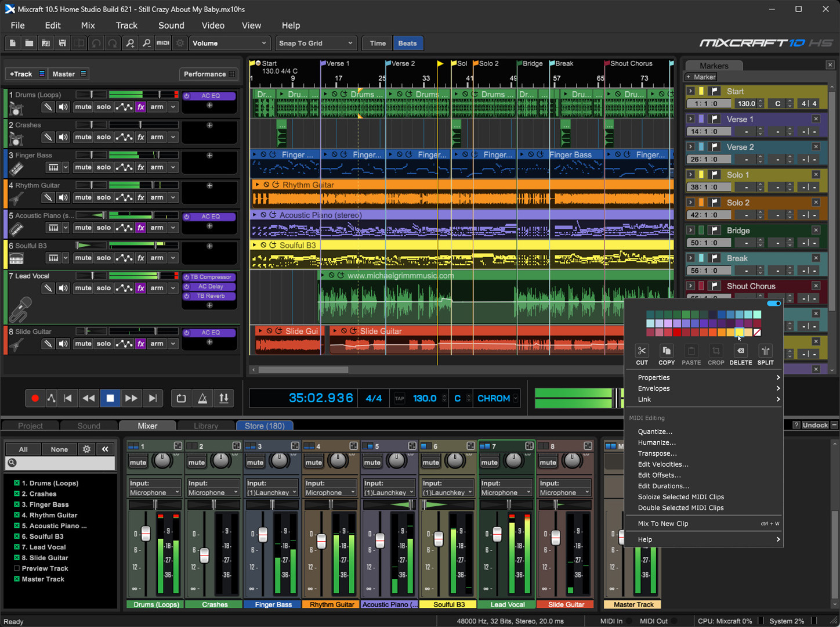
Task: Switch to the Store (180) tab
Action: (x=265, y=426)
